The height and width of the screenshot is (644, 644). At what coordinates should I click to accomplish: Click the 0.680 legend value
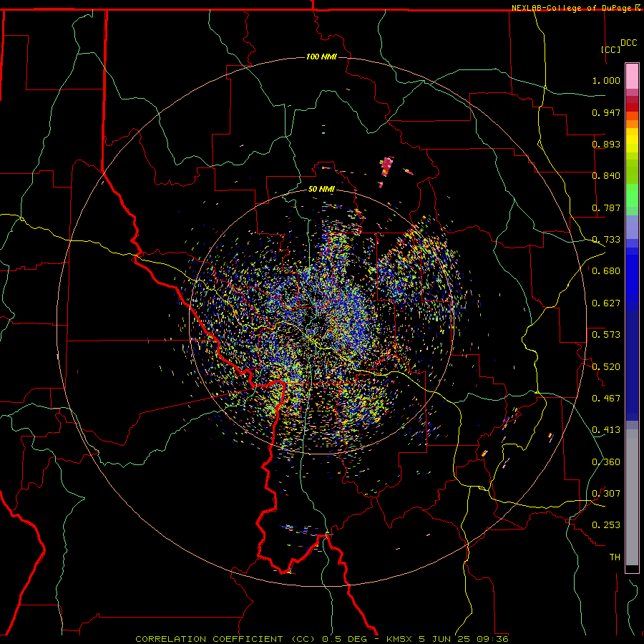coord(606,271)
